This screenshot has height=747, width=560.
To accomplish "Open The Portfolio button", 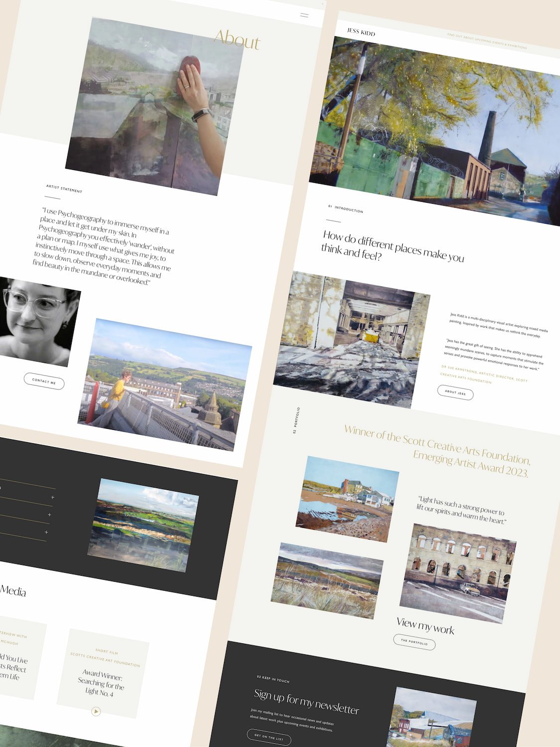I will click(414, 642).
